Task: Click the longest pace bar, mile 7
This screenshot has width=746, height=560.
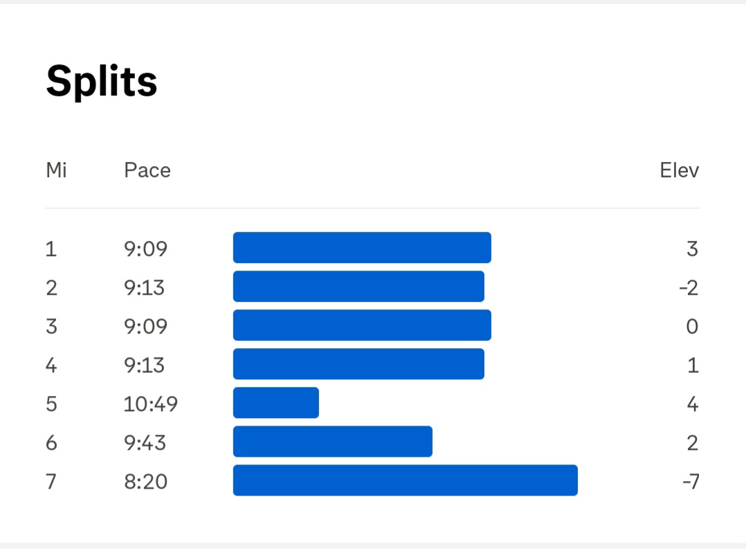Action: click(406, 480)
